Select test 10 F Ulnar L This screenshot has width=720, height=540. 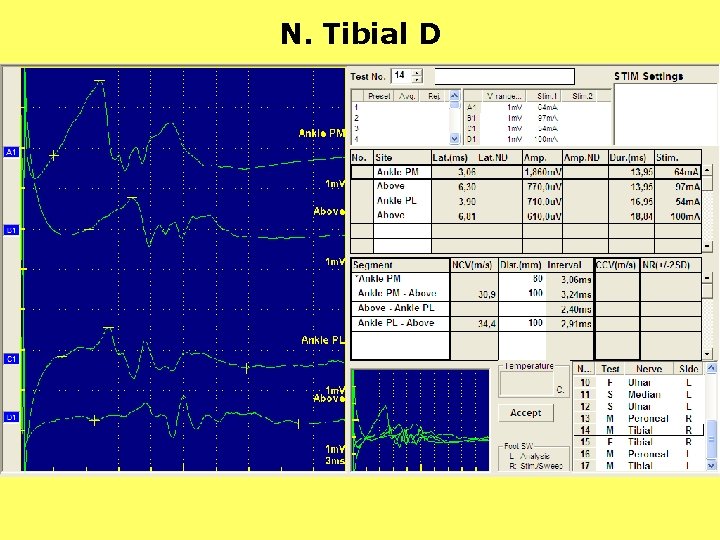(x=638, y=382)
